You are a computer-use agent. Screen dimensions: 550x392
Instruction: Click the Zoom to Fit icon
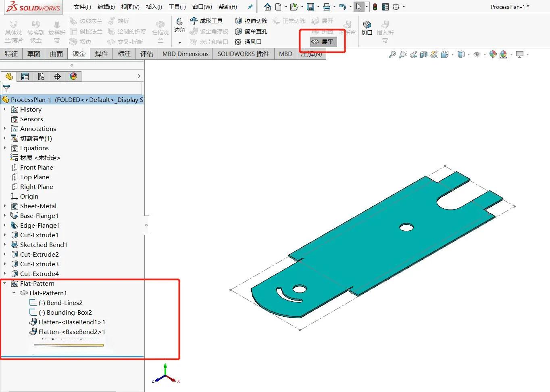pyautogui.click(x=392, y=54)
